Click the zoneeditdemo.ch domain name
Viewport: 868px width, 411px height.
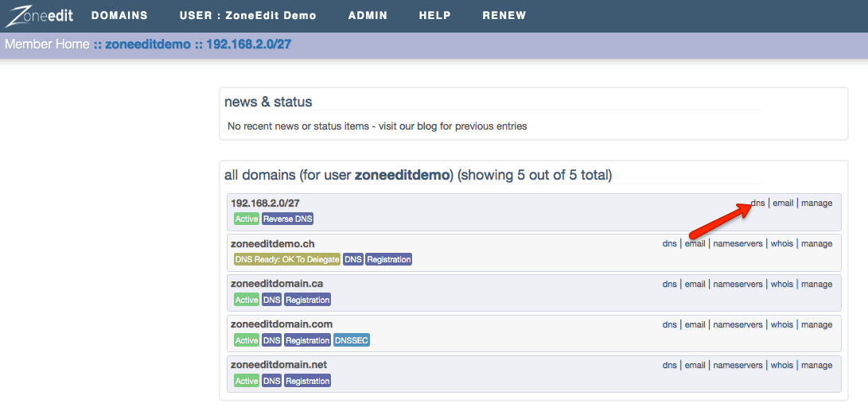click(273, 243)
